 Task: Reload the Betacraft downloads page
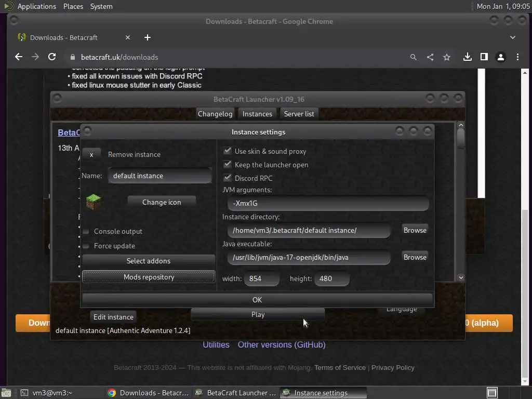(52, 57)
